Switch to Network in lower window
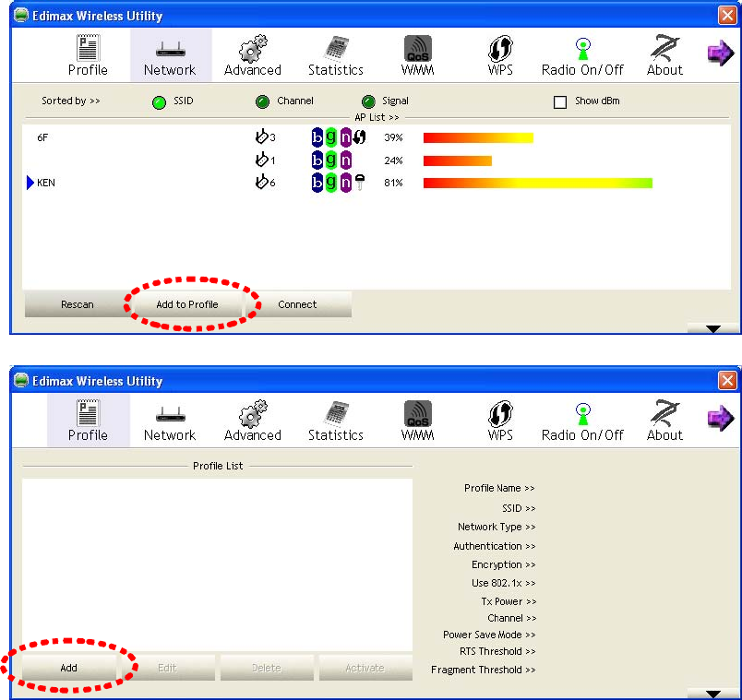This screenshot has width=742, height=700. click(170, 420)
